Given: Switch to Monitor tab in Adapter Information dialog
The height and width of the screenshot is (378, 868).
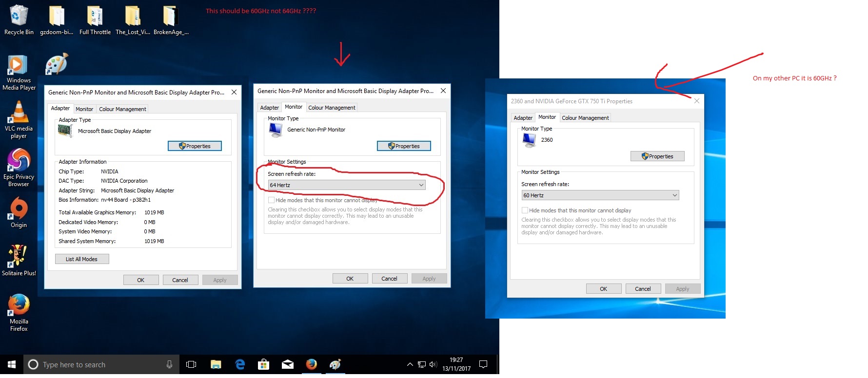Looking at the screenshot, I should click(84, 109).
